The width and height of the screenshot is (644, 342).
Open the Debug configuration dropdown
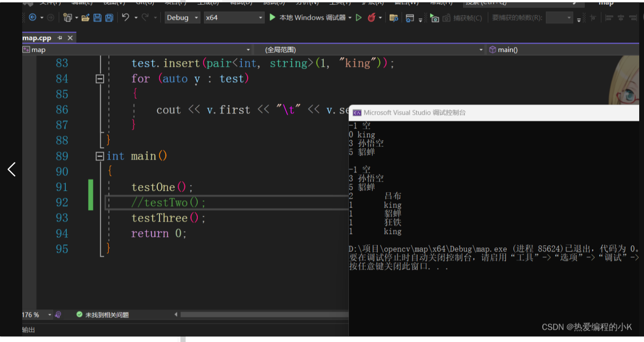[182, 17]
